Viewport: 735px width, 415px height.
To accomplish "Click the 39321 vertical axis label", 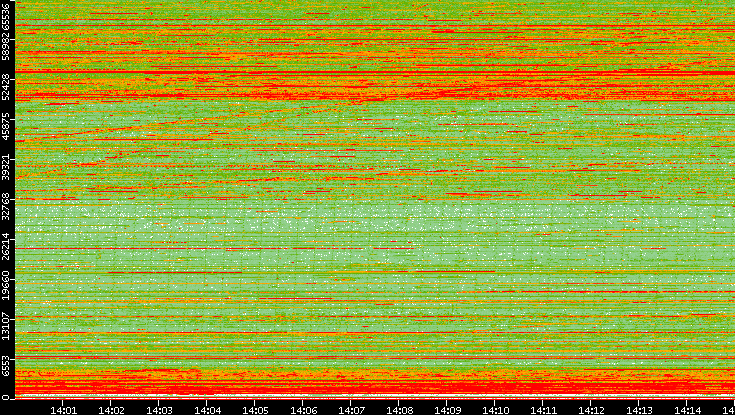I will point(7,167).
